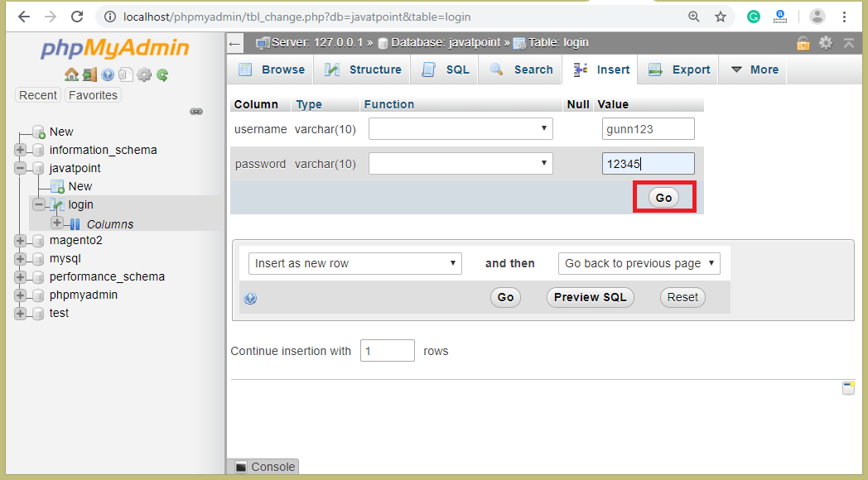Viewport: 868px width, 480px height.
Task: Collapse the javatpoint database node
Action: tap(20, 168)
